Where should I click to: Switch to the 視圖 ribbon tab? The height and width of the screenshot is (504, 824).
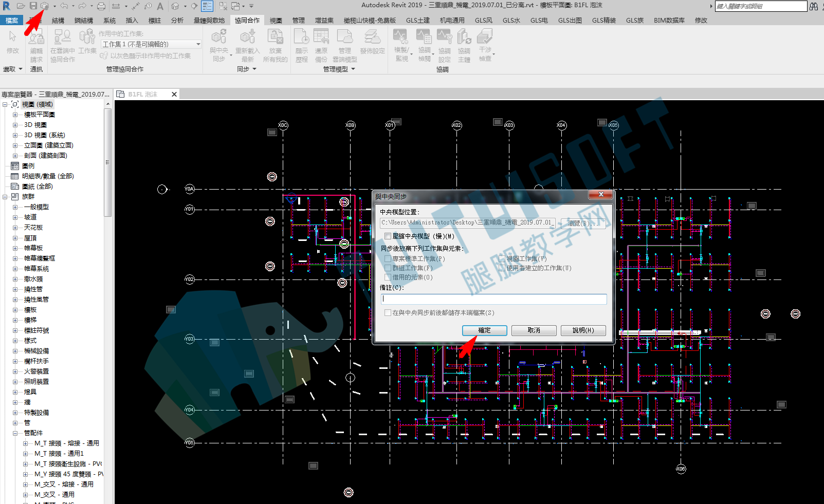pos(276,21)
